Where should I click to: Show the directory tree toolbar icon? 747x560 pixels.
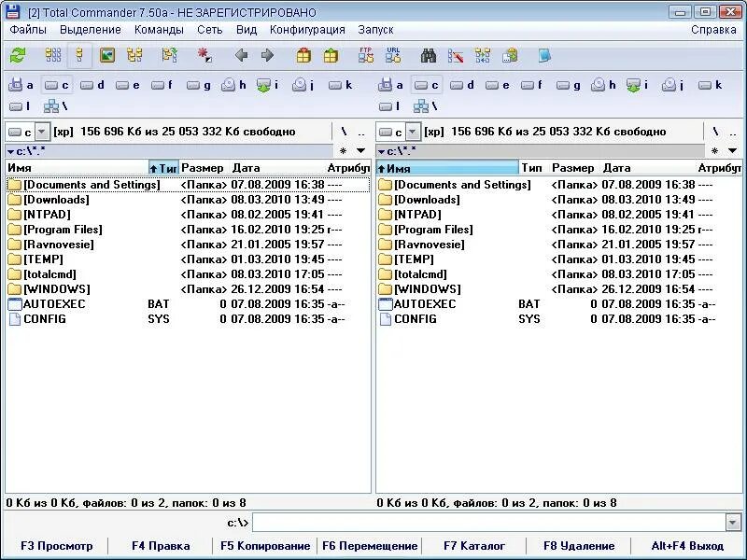pos(134,56)
